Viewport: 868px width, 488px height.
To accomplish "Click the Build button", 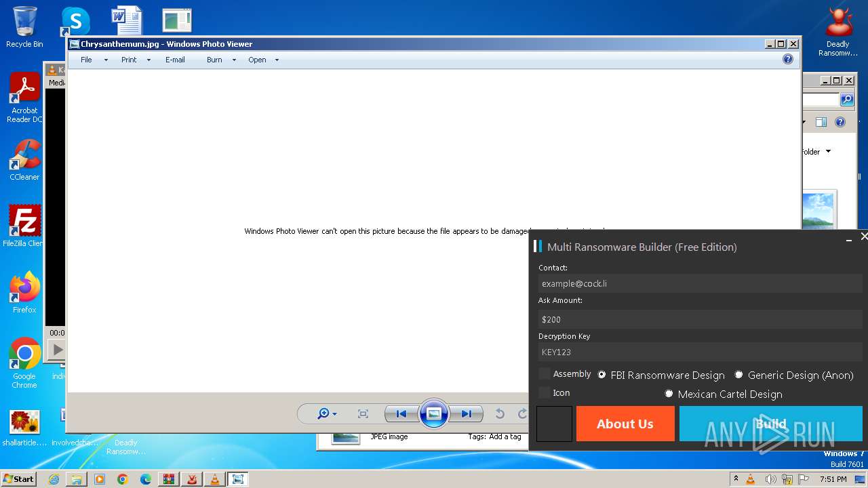I will [770, 424].
